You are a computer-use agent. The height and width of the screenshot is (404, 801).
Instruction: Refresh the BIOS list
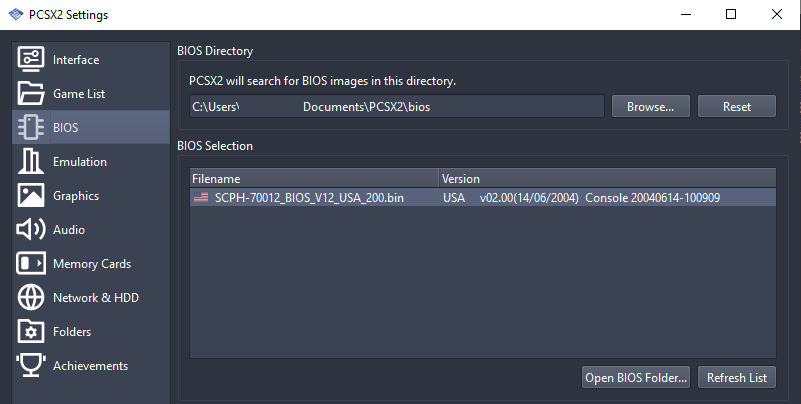(x=736, y=377)
